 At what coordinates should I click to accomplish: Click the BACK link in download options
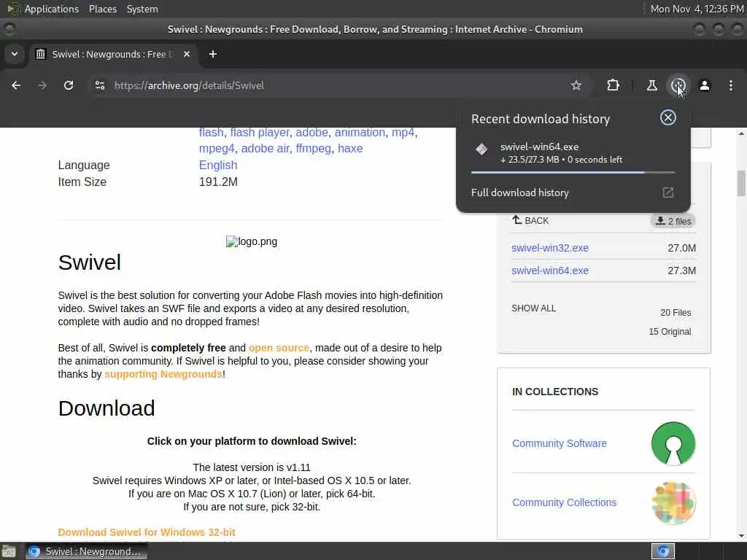(x=530, y=220)
